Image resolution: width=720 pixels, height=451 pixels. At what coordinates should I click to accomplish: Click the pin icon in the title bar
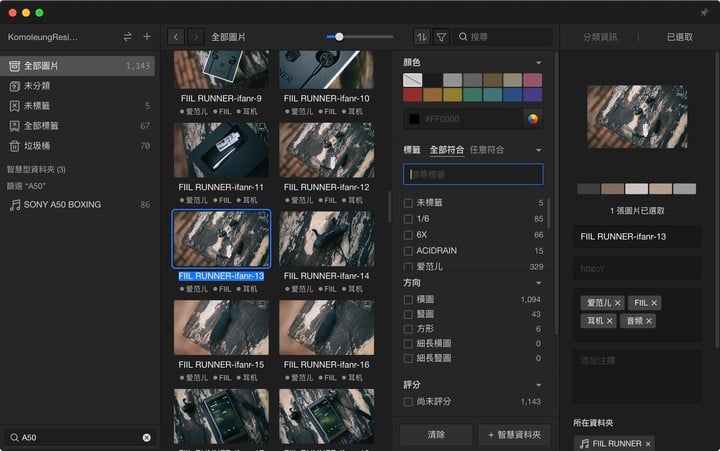click(704, 12)
